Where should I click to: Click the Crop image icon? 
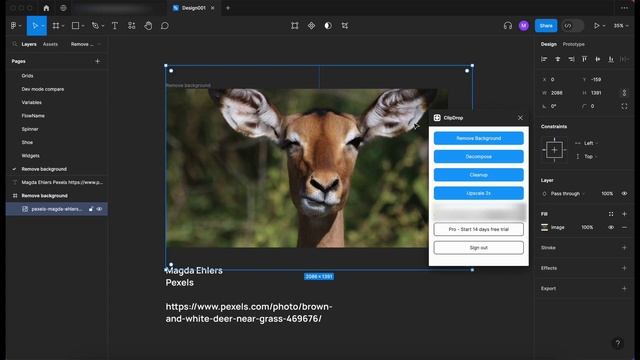pos(344,26)
